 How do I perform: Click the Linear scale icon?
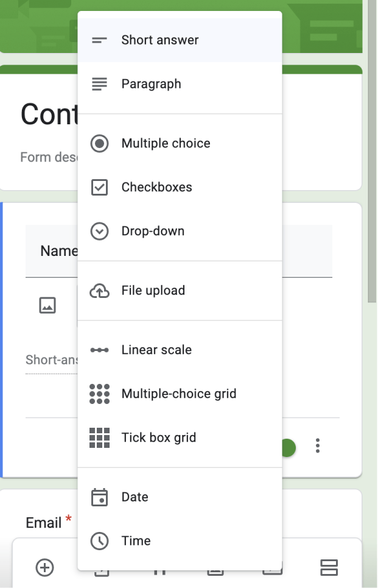coord(99,350)
